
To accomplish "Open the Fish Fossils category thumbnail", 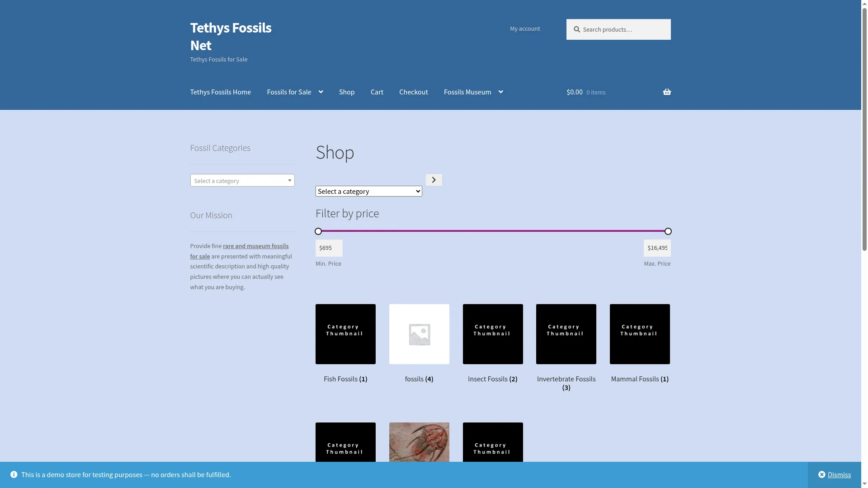I will pos(345,334).
